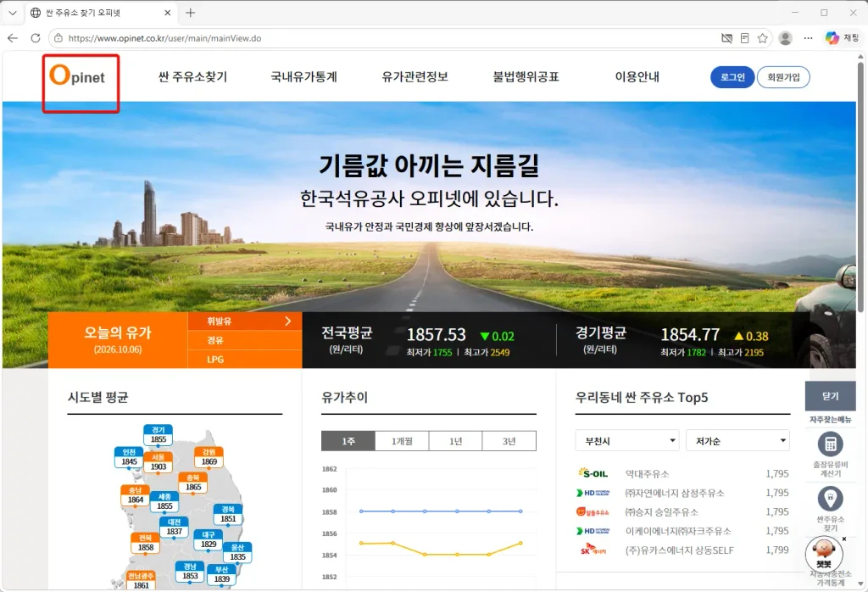Click the HD logo beside ㈜자연에너지 삼정주유소
Screen dimensions: 868x592
click(593, 493)
